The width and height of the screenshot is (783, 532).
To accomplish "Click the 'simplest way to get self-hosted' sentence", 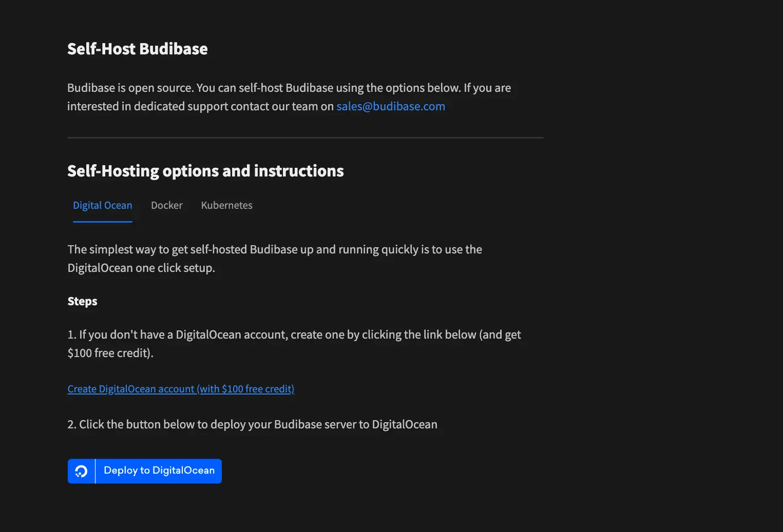I will (x=275, y=249).
